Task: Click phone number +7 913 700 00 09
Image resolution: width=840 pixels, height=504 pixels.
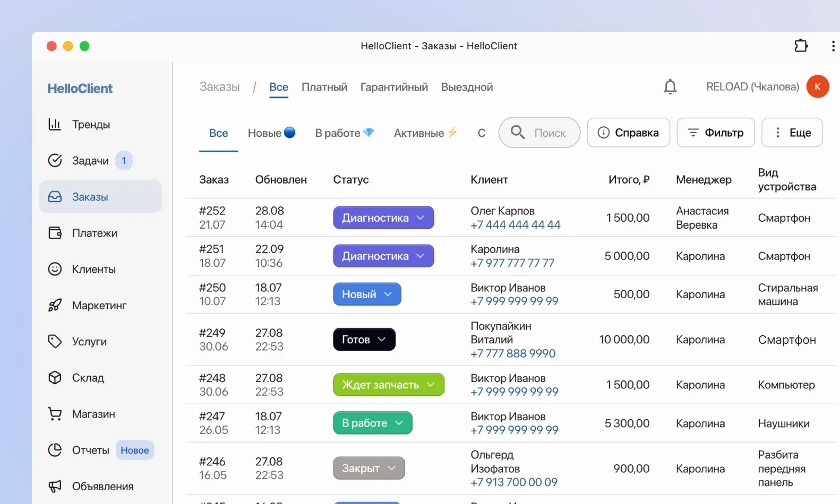Action: point(514,482)
